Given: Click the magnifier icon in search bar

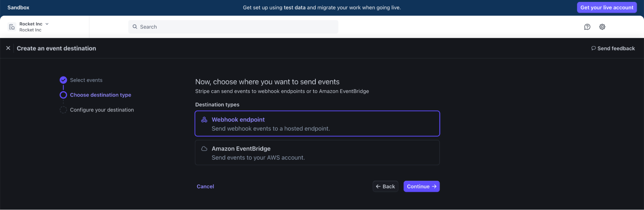Looking at the screenshot, I should (x=135, y=27).
